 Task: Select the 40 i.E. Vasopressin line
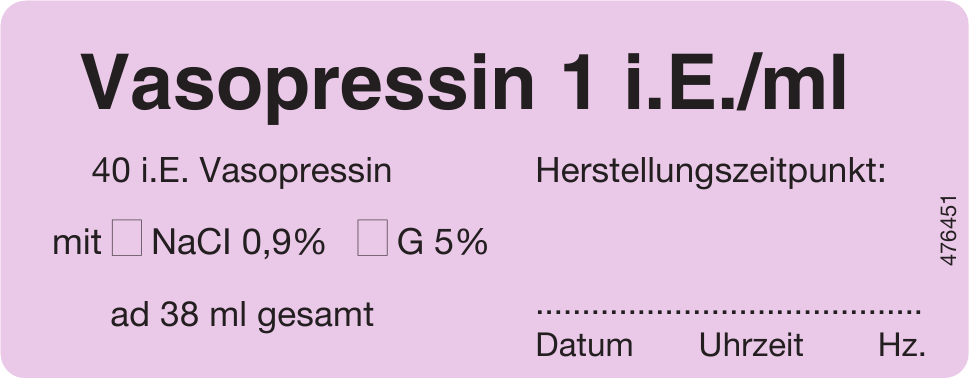click(242, 170)
